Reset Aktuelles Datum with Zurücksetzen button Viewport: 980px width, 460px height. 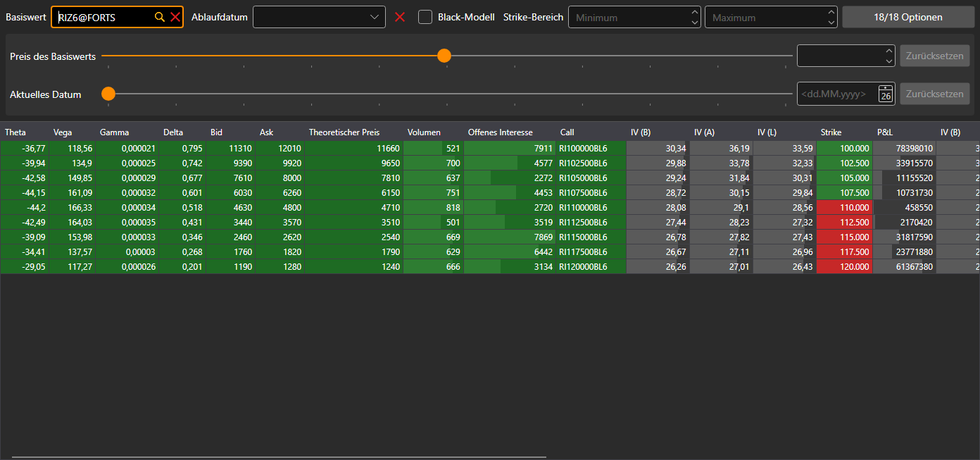pos(935,94)
